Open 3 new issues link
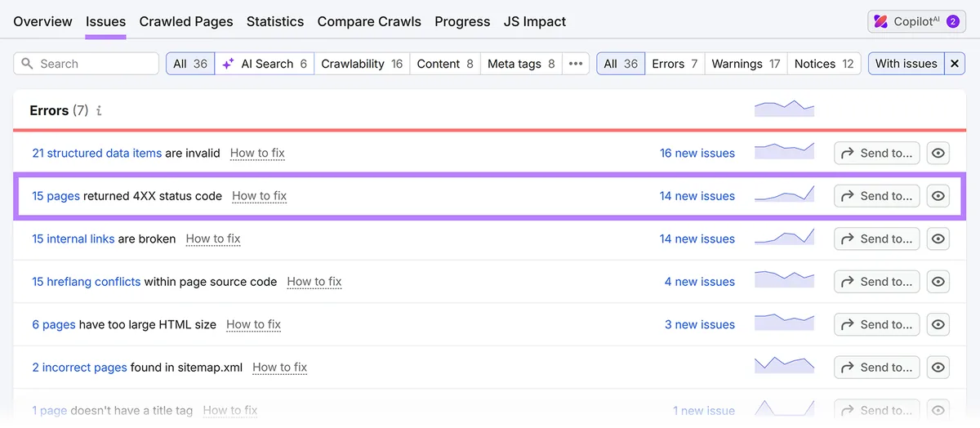This screenshot has width=980, height=428. coord(700,324)
